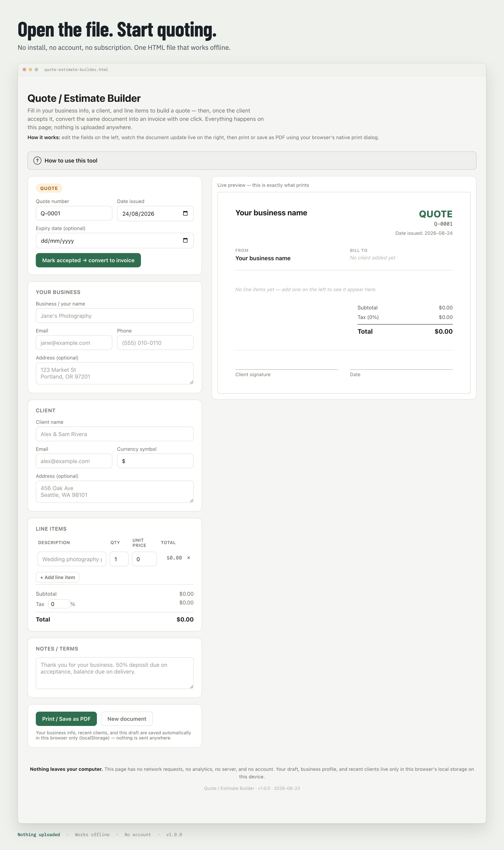504x850 pixels.
Task: Click the preview Total amount $0.00
Action: click(x=444, y=331)
